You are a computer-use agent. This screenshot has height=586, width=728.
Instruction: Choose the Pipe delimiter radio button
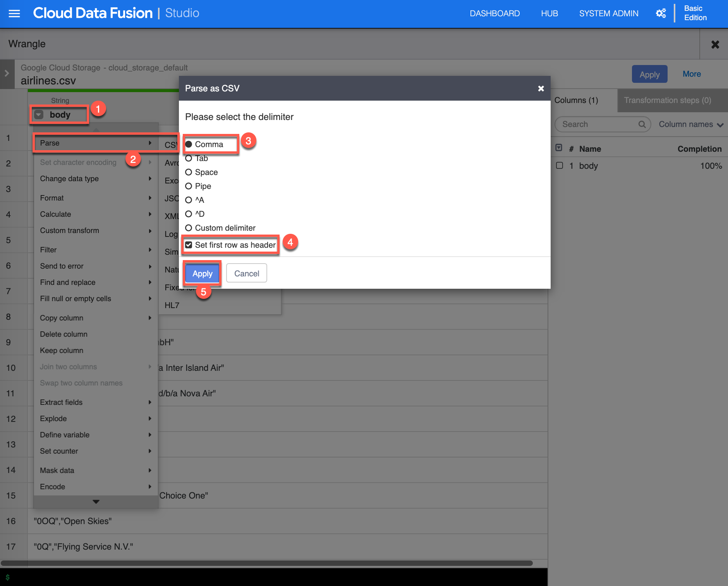[x=189, y=186]
